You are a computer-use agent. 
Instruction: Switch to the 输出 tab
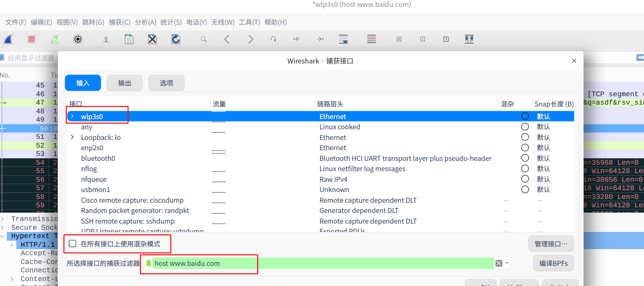click(125, 83)
